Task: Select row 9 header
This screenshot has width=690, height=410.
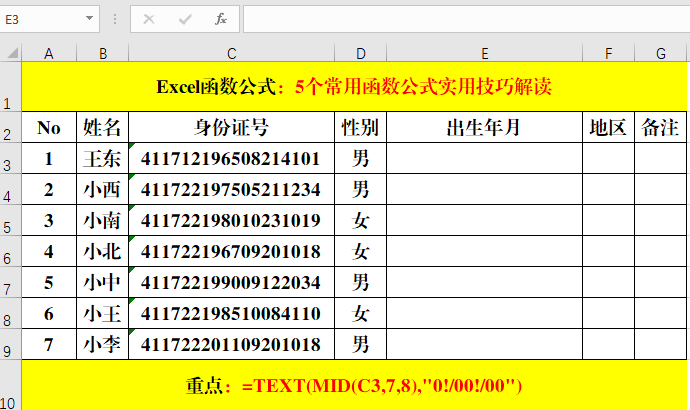Action: pyautogui.click(x=11, y=344)
